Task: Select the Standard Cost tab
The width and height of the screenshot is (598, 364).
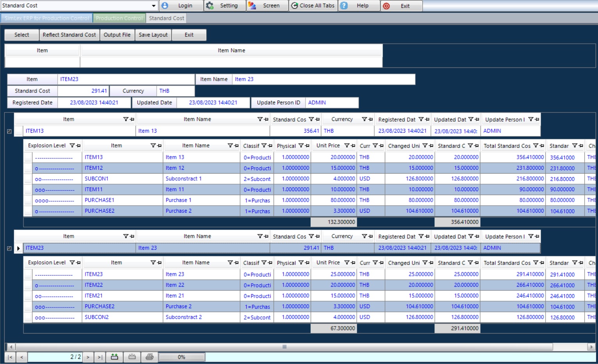Action: coord(166,18)
